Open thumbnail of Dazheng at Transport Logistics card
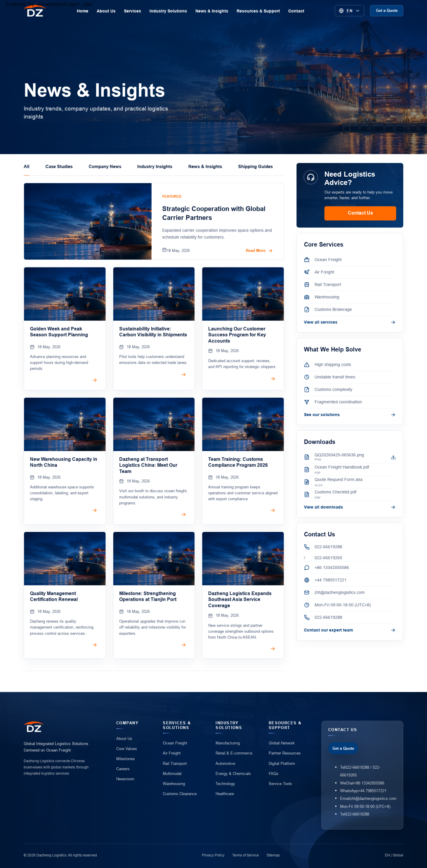This screenshot has height=868, width=427. tap(154, 425)
